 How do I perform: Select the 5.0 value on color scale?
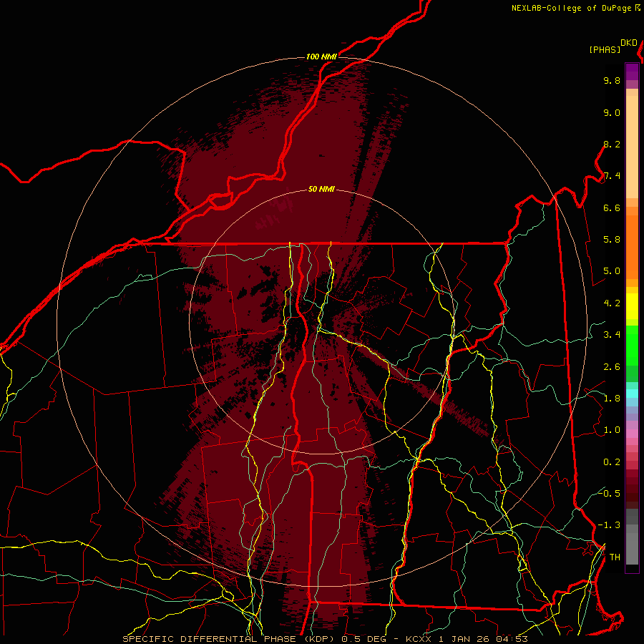coord(612,271)
